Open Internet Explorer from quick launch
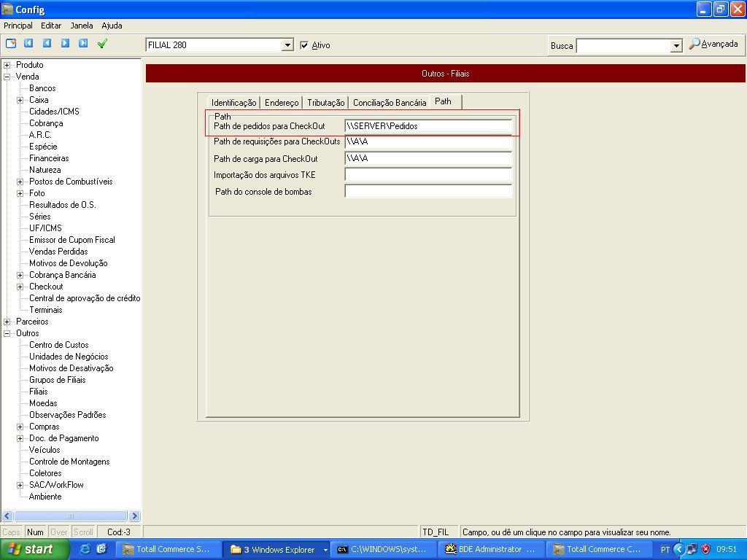The height and width of the screenshot is (560, 747). [85, 549]
